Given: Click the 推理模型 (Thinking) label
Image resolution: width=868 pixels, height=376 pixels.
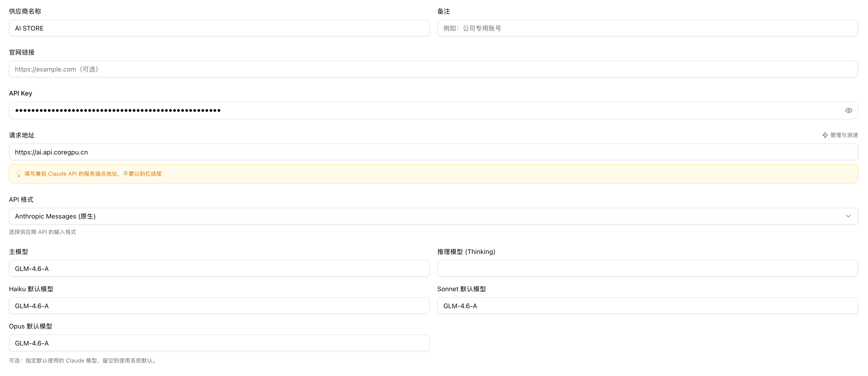Looking at the screenshot, I should 466,252.
